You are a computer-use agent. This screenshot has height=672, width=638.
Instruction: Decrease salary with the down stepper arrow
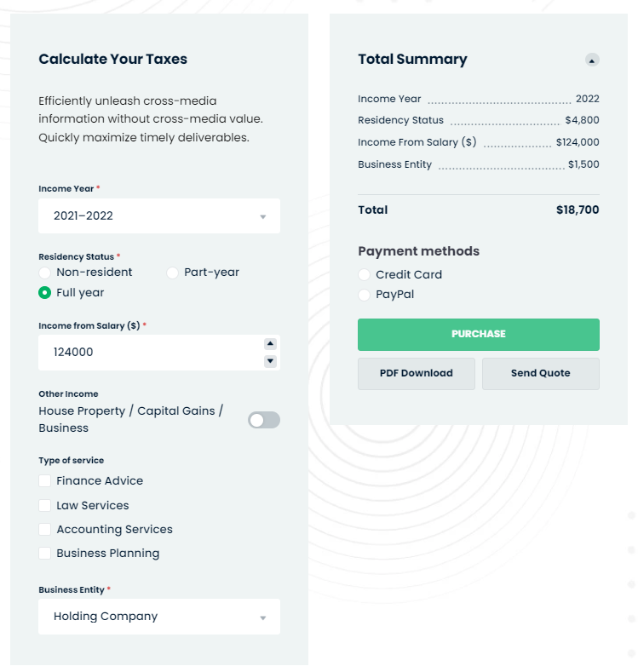coord(270,361)
